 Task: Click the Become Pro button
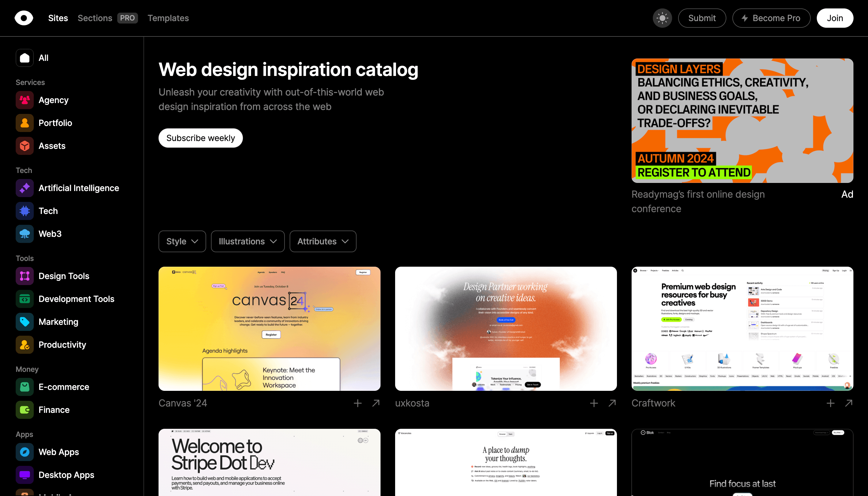point(771,18)
